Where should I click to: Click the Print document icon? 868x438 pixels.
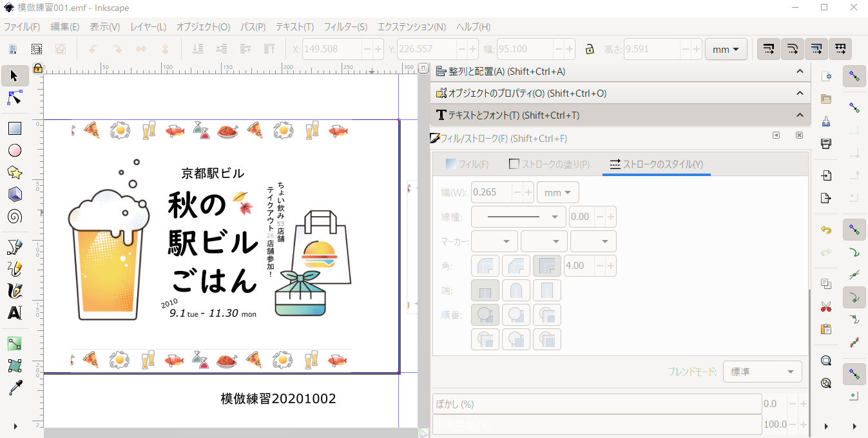tap(826, 143)
